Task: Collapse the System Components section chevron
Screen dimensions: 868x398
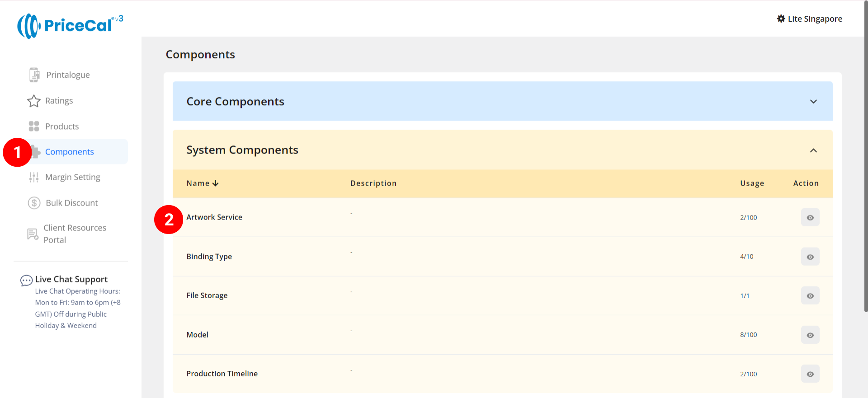Action: click(x=813, y=150)
